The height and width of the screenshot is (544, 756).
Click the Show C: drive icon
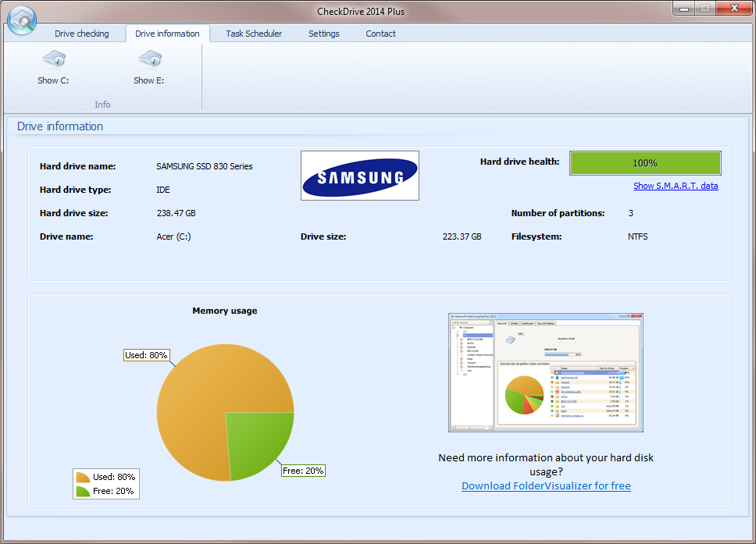point(53,60)
